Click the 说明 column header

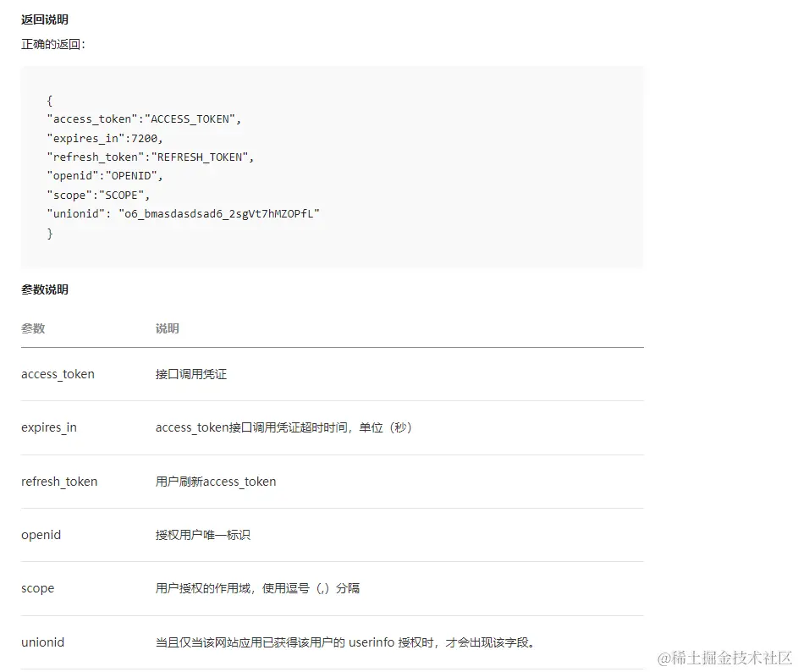point(166,328)
